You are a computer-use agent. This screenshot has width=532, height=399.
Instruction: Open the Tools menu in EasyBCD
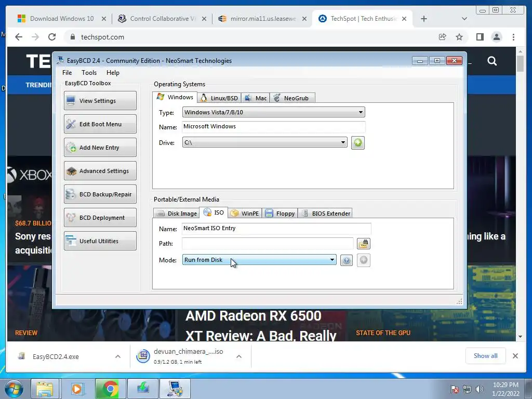[89, 73]
